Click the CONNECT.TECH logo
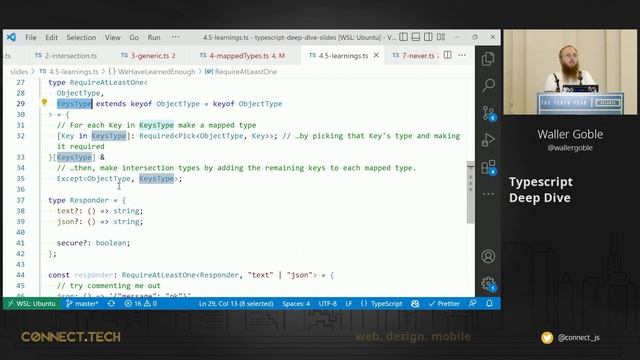 [71, 337]
